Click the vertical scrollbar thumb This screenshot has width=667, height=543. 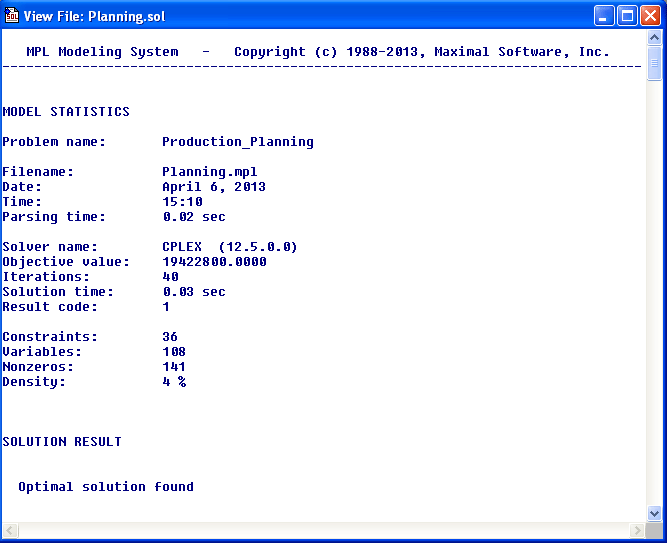[x=654, y=64]
